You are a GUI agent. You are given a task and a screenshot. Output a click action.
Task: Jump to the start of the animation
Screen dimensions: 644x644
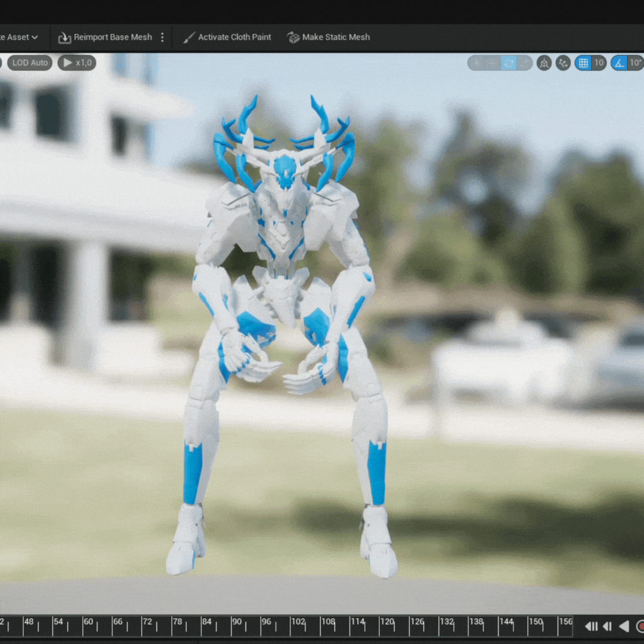(591, 626)
